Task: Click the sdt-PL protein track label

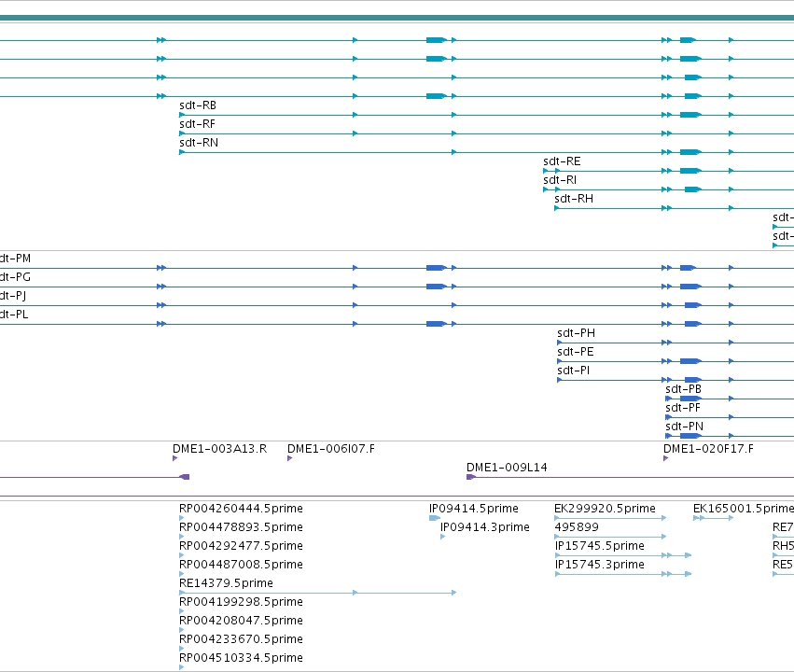Action: pyautogui.click(x=14, y=315)
